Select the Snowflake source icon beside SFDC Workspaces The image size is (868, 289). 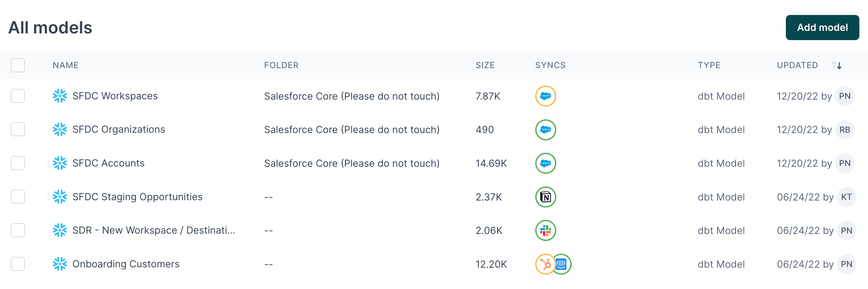click(x=60, y=96)
